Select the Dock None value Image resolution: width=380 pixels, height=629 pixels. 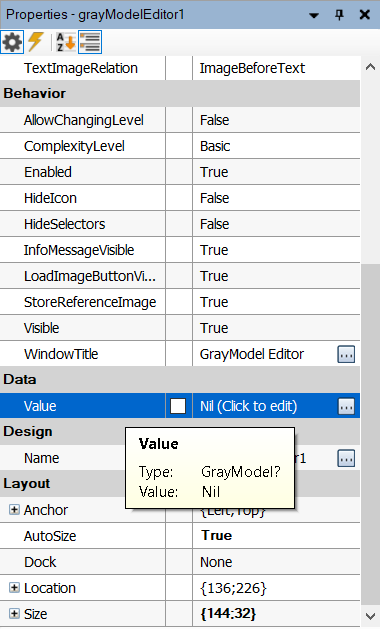[x=276, y=562]
